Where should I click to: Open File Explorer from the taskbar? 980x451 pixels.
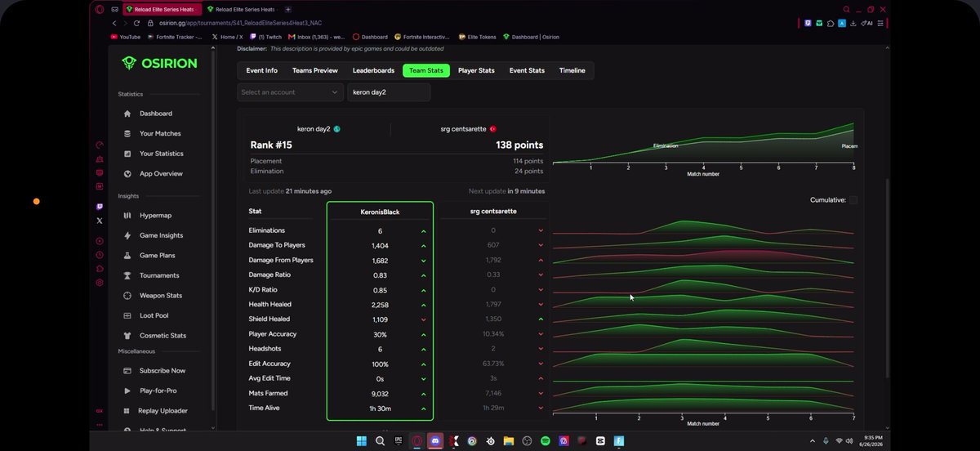[508, 440]
